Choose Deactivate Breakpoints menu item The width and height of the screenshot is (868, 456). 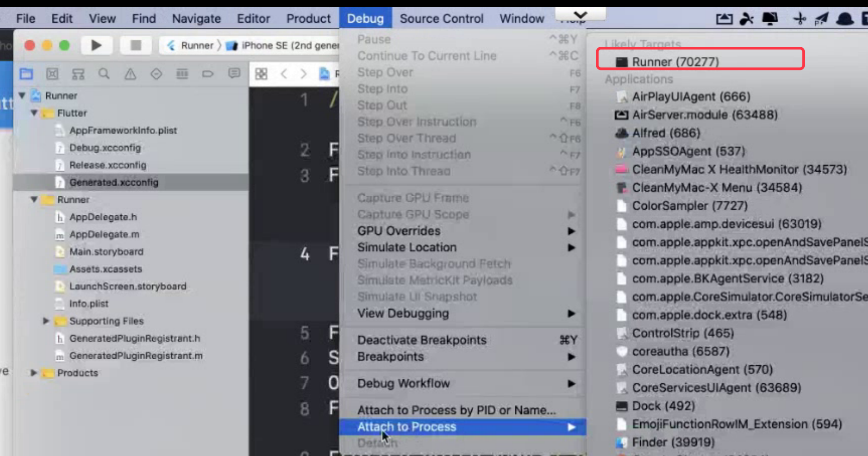(464, 340)
